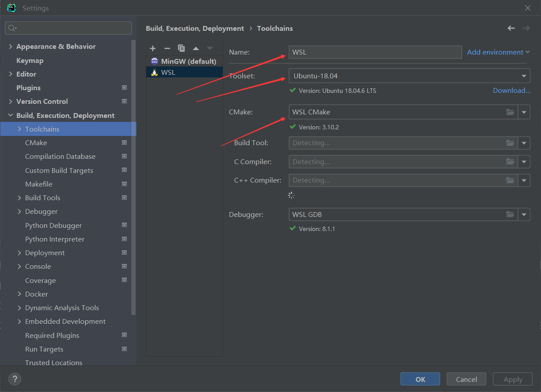Screen dimensions: 541x392
Task: Expand Appearance & Behavior section
Action: pos(11,47)
